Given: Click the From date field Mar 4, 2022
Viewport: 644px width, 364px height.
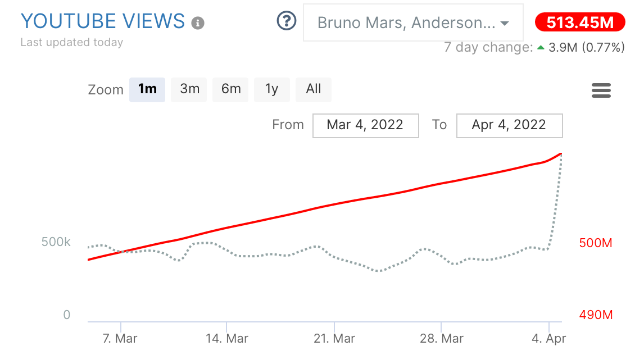Looking at the screenshot, I should [x=365, y=125].
